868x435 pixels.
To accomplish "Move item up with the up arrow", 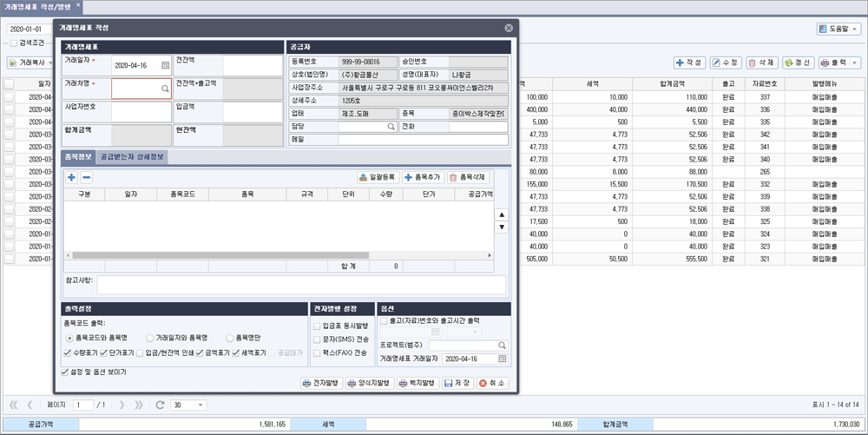I will (502, 214).
